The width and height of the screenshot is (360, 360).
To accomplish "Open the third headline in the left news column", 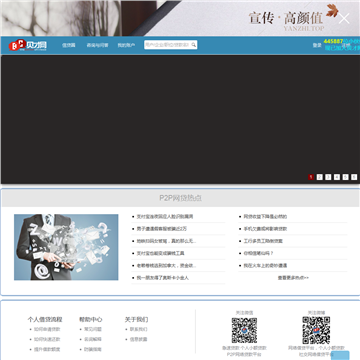I will [x=166, y=241].
